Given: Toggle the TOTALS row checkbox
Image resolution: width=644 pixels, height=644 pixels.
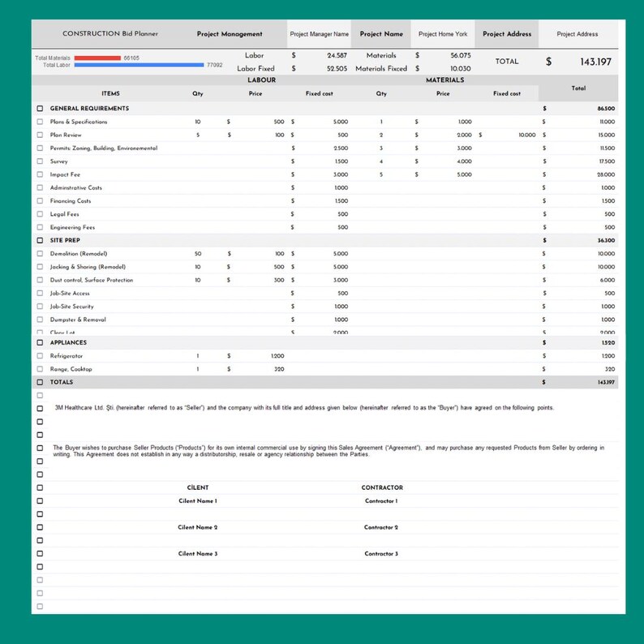Looking at the screenshot, I should [40, 382].
